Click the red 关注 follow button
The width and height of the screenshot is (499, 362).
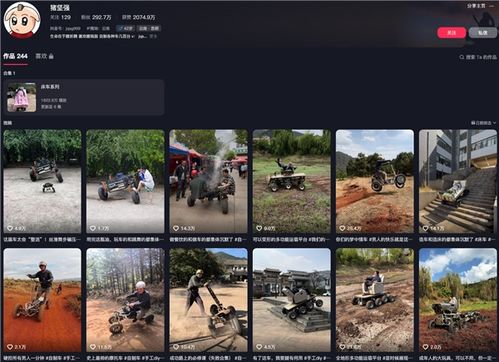451,33
